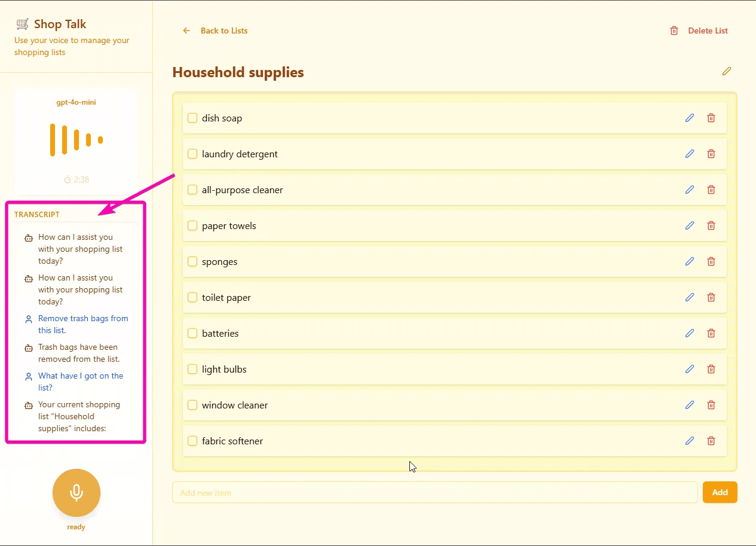Remove sponges using its trash icon
The height and width of the screenshot is (546, 756).
[x=711, y=261]
